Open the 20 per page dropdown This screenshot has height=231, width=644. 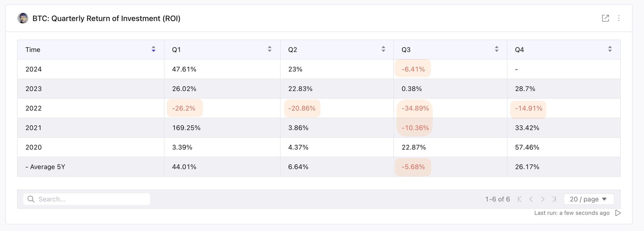tap(589, 199)
